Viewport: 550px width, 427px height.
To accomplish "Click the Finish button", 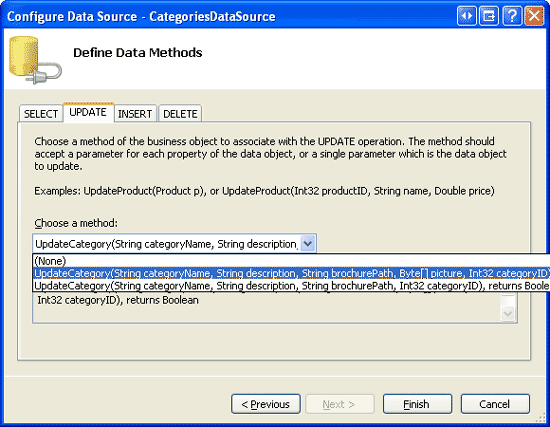I will pyautogui.click(x=417, y=404).
